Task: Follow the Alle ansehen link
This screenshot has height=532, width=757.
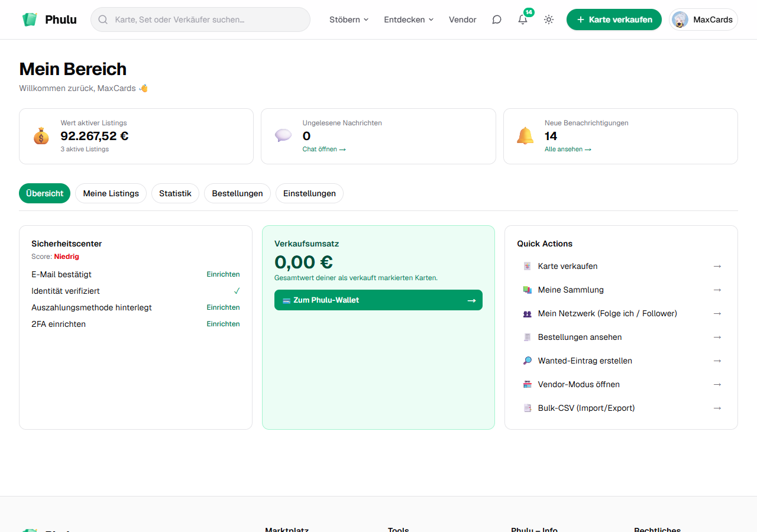Action: pos(568,149)
